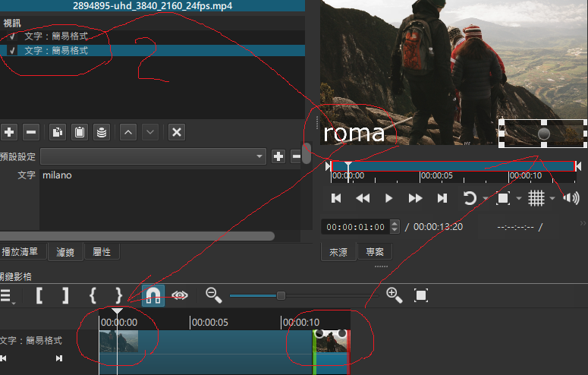The width and height of the screenshot is (588, 375).
Task: Move the selected filter up
Action: click(128, 132)
